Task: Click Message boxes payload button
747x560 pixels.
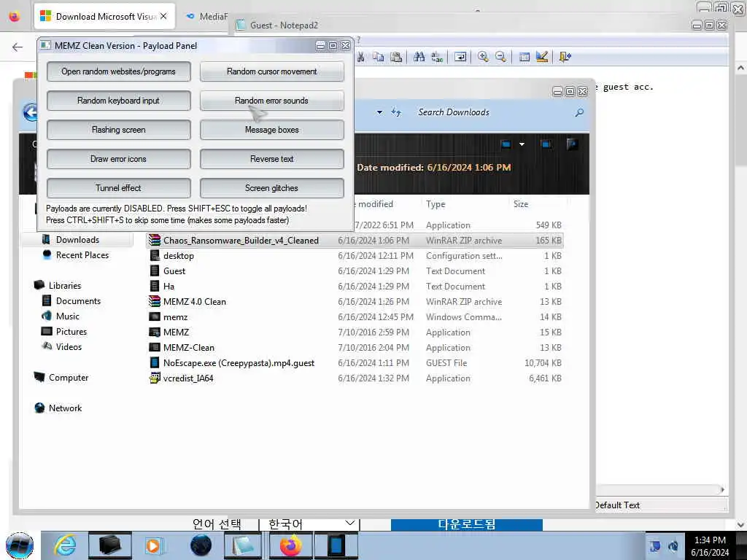Action: pos(271,130)
